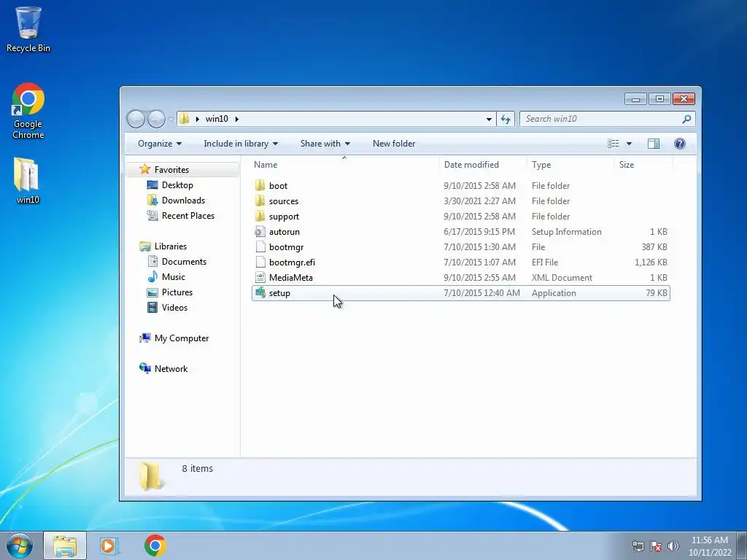Click the 1,126 KB size cell
Screen dimensions: 747x560
(651, 262)
